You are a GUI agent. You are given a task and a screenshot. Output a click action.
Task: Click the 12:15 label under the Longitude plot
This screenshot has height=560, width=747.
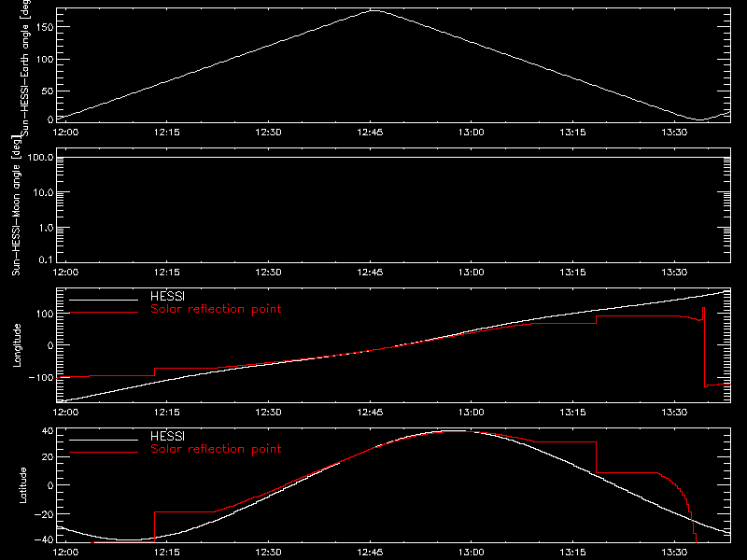pos(167,412)
